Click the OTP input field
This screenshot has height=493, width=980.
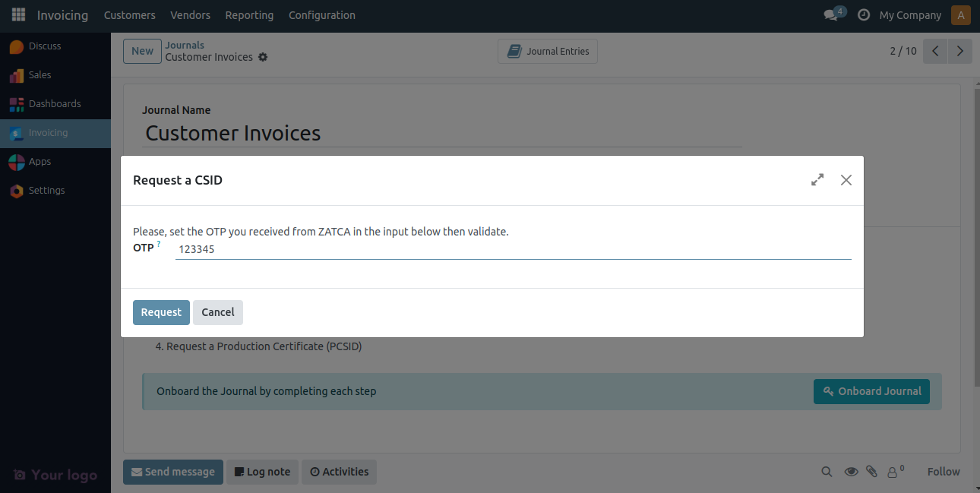coord(513,248)
